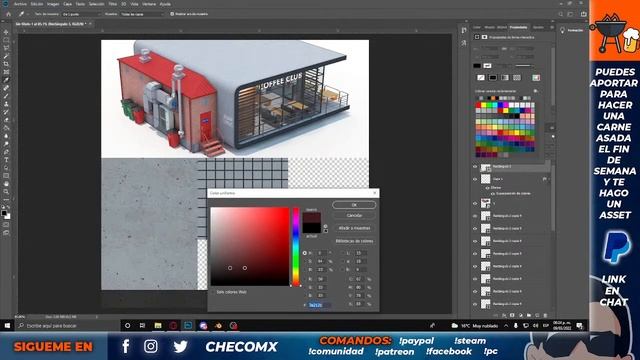Open the Ventana menu
The width and height of the screenshot is (640, 360).
[x=149, y=4]
